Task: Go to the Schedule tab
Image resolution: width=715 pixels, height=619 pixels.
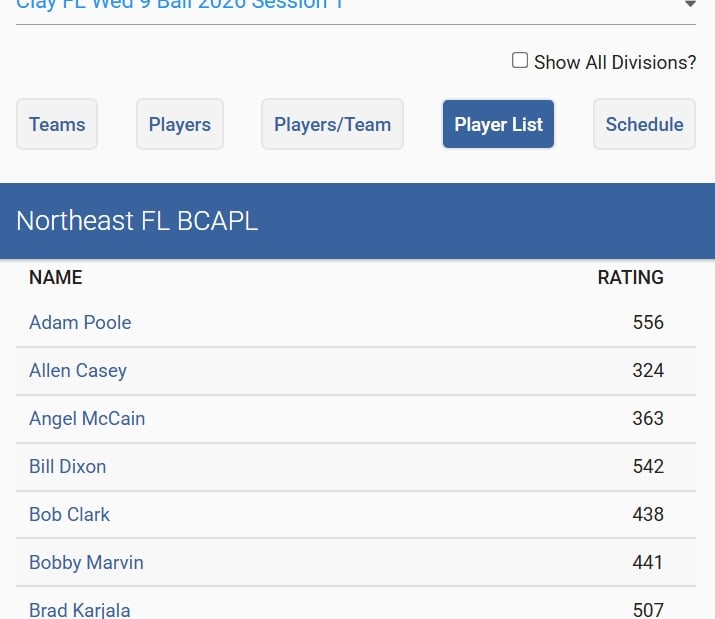Action: [644, 124]
